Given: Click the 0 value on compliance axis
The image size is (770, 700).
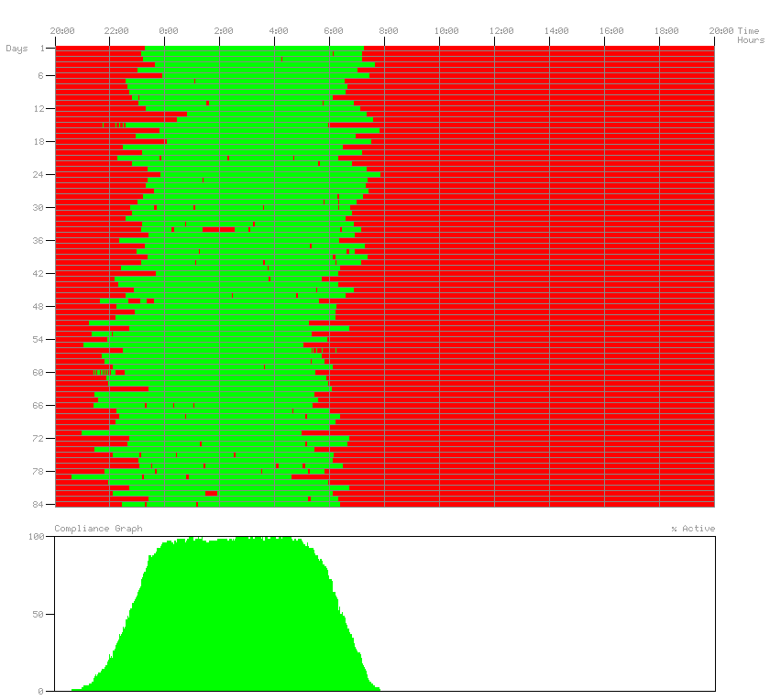Looking at the screenshot, I should point(40,691).
